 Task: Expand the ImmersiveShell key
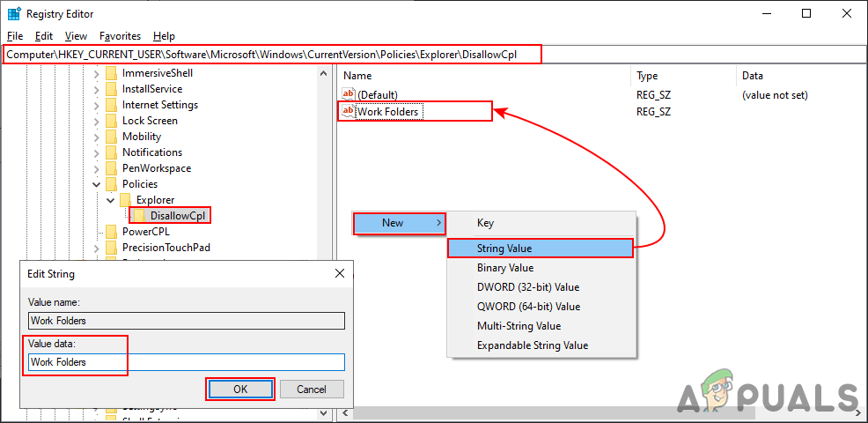tap(97, 73)
